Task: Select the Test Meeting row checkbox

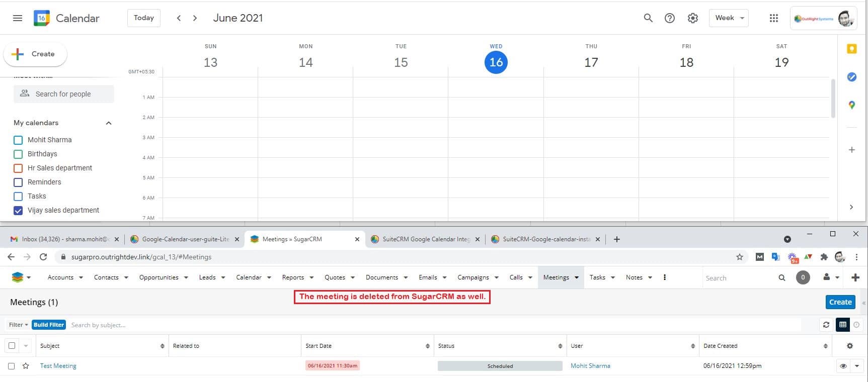Action: click(12, 366)
